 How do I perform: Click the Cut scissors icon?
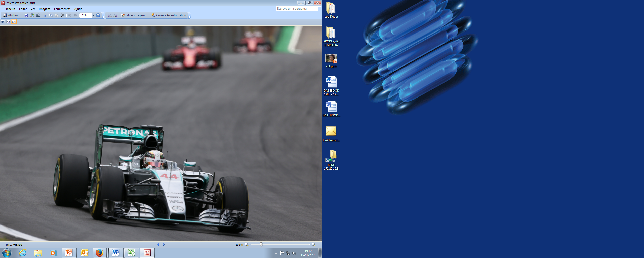click(45, 15)
